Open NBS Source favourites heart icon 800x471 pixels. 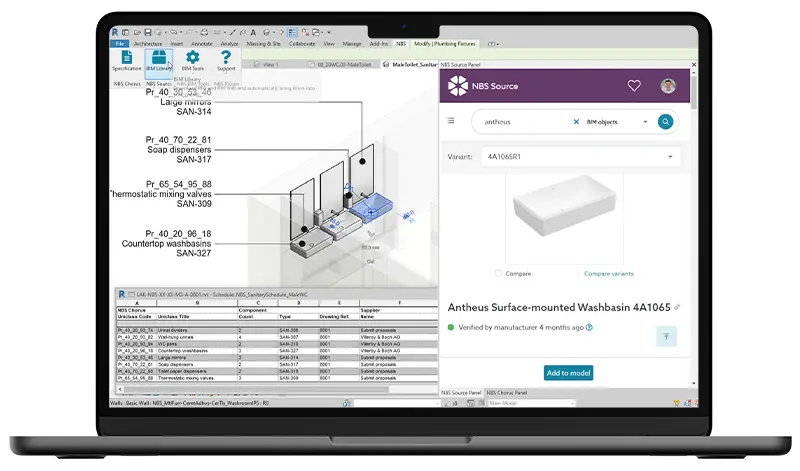[x=634, y=86]
